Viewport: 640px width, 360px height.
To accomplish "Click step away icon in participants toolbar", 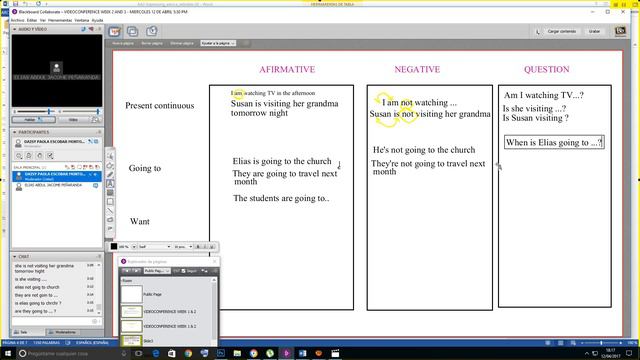I will (29, 156).
